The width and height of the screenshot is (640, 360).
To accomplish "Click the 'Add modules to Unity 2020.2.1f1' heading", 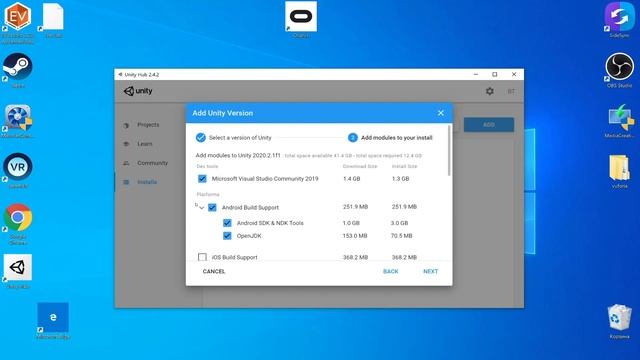I will pos(238,156).
